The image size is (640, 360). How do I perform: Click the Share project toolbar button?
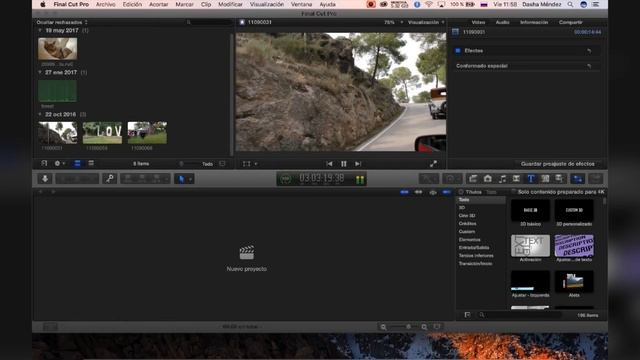[596, 178]
